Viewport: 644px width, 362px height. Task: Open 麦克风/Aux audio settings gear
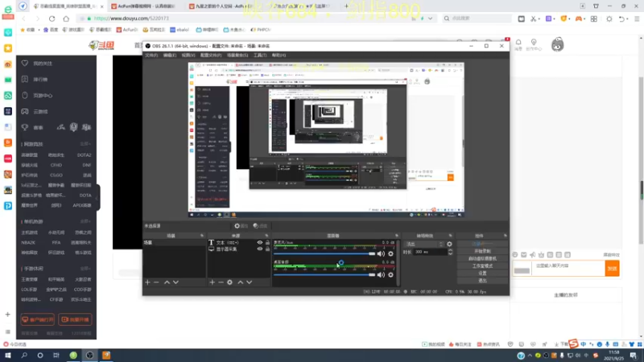(390, 253)
